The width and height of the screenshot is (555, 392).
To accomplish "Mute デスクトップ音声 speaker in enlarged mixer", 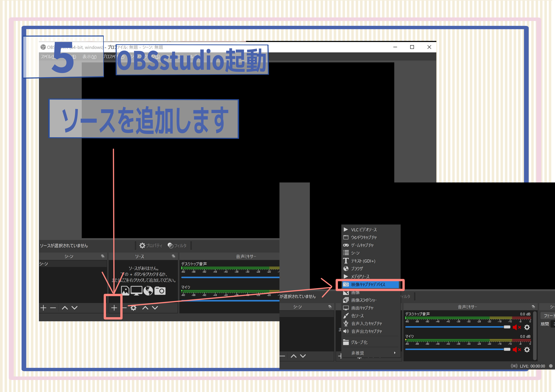I will coord(517,327).
